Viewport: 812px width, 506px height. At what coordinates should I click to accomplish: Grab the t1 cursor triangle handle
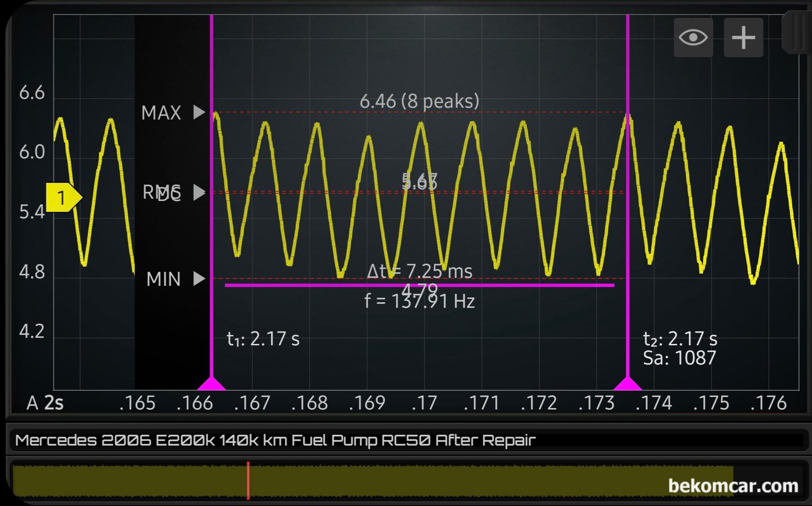click(x=211, y=384)
